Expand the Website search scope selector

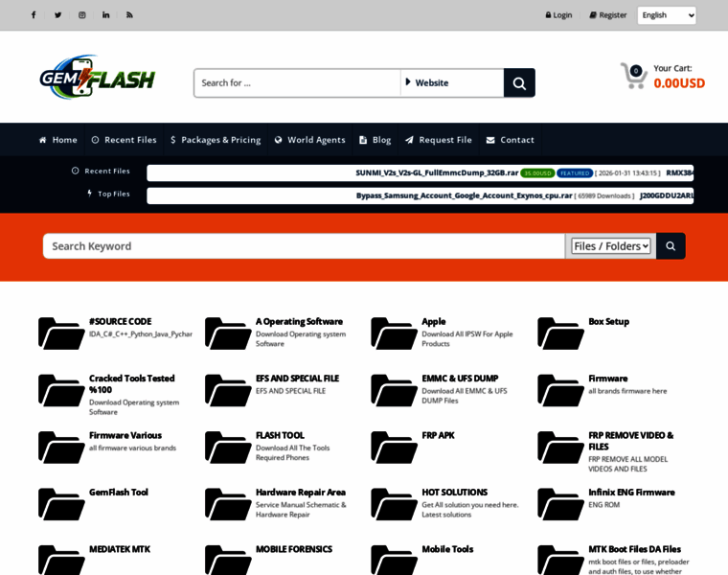click(x=452, y=83)
